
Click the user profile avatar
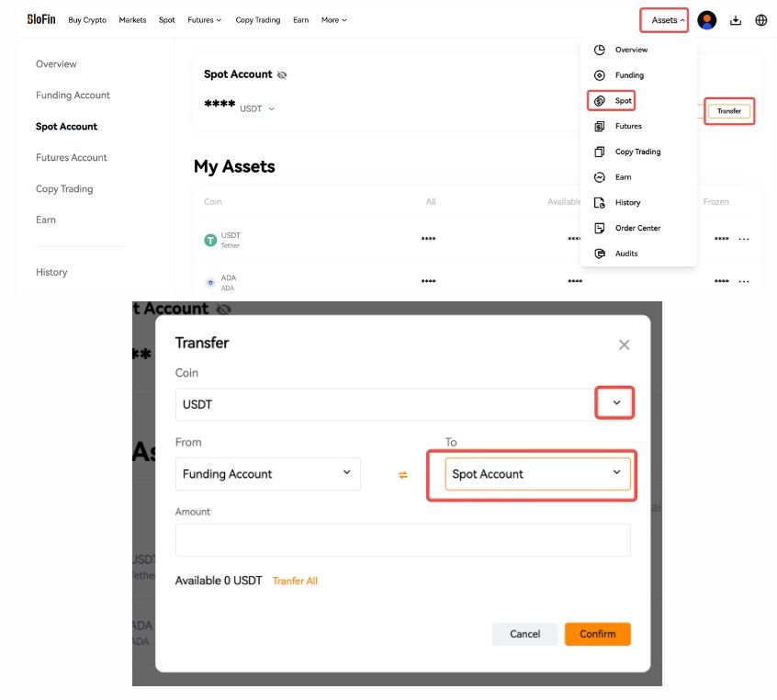pyautogui.click(x=706, y=20)
